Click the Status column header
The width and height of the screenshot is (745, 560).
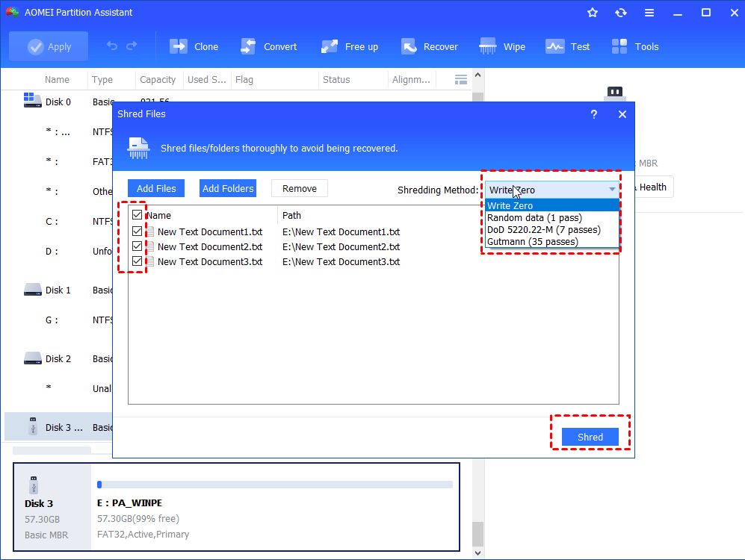336,80
